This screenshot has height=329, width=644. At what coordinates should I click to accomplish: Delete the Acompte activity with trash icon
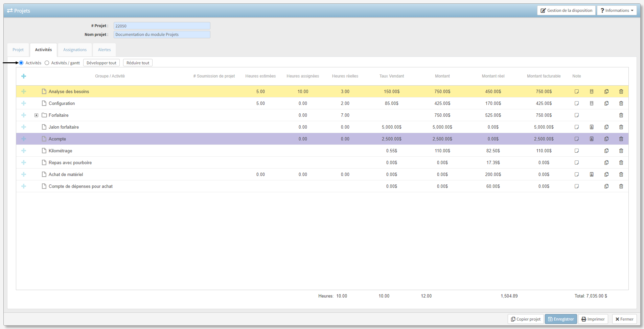click(621, 139)
